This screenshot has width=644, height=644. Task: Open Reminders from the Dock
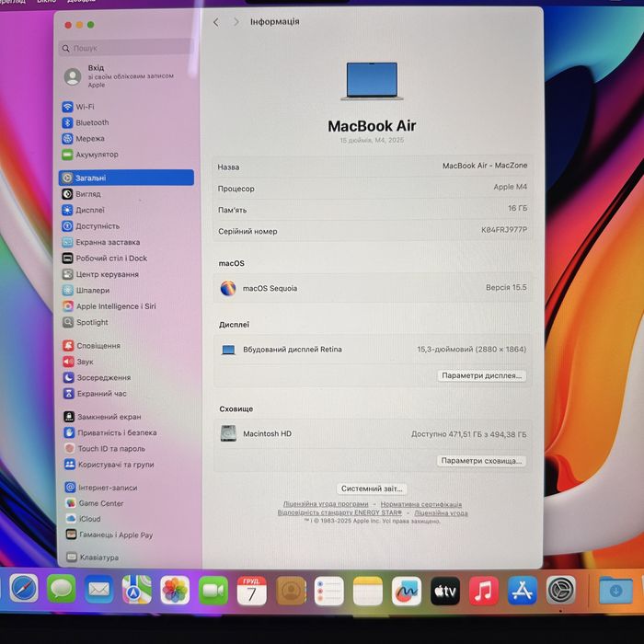tap(329, 591)
